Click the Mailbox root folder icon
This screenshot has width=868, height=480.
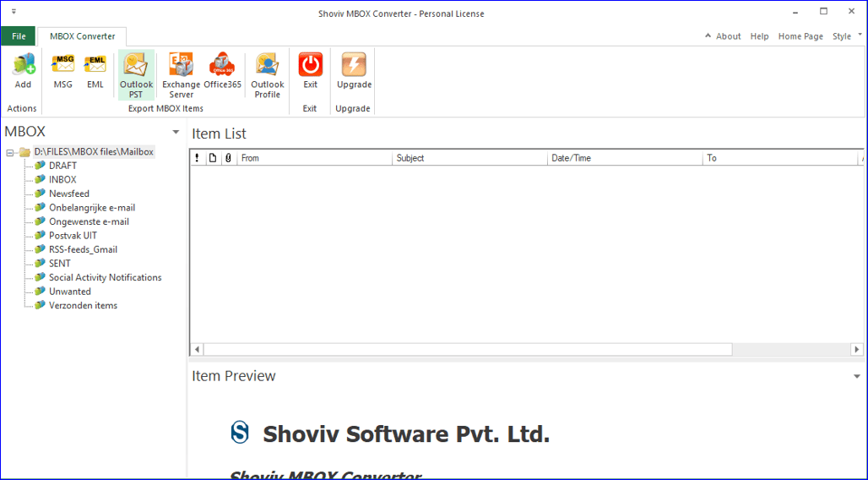pyautogui.click(x=25, y=152)
